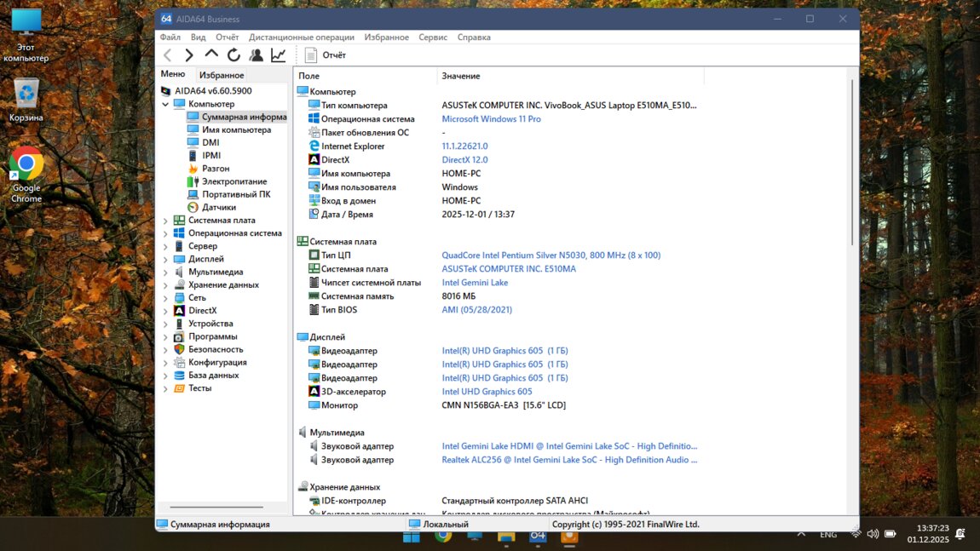
Task: Open the Сервис menu
Action: point(433,37)
